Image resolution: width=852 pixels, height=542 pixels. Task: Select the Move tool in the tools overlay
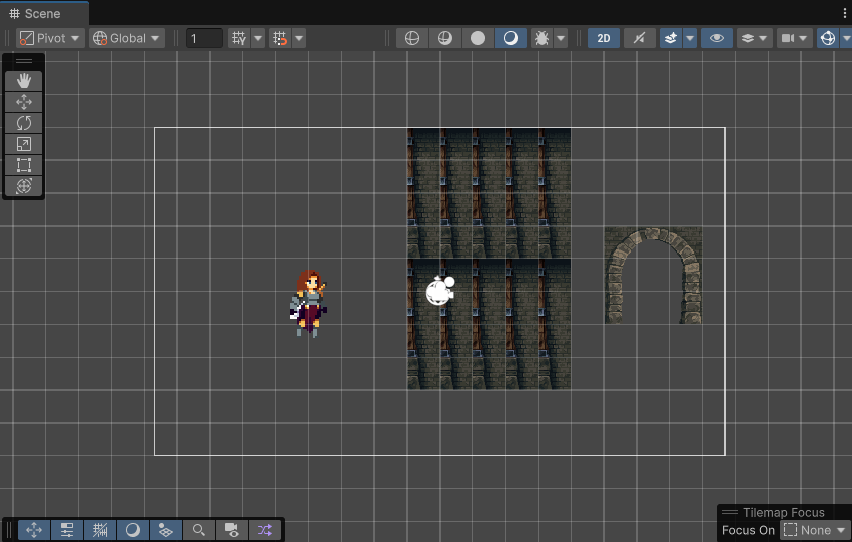point(23,102)
